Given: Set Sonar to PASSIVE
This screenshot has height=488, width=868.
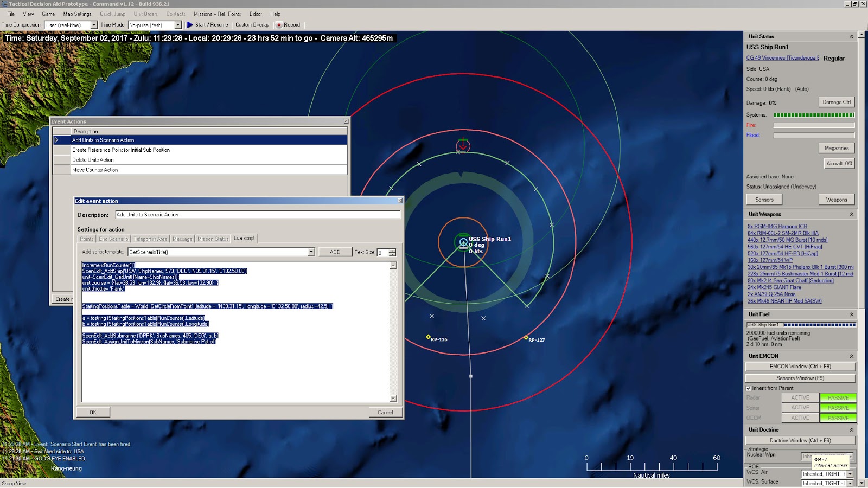Looking at the screenshot, I should tap(838, 408).
